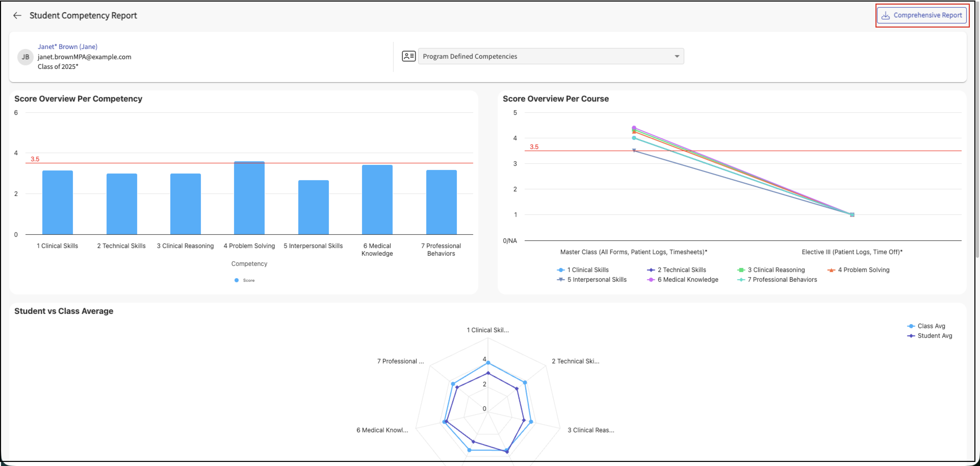Screen dimensions: 980x466
Task: Toggle 1 Clinical Skills legend marker
Action: pyautogui.click(x=561, y=270)
